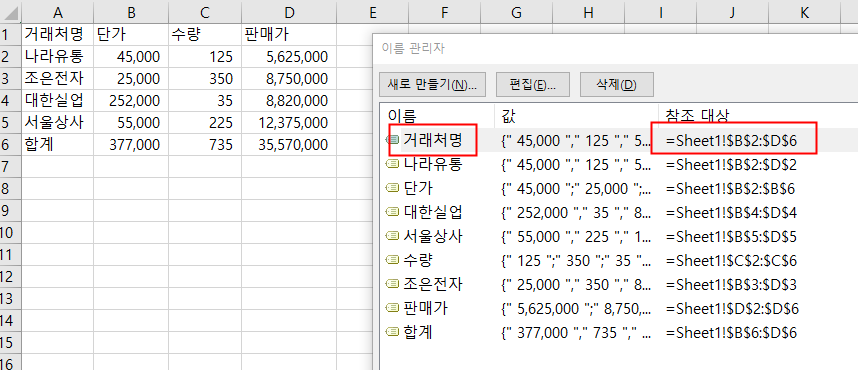Select the 서울상사 name entry in Name Manager
Viewport: 858px width, 370px height.
click(x=432, y=236)
